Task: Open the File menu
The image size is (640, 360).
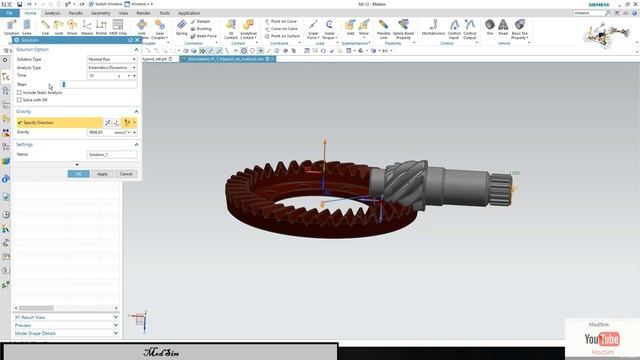Action: pyautogui.click(x=9, y=13)
